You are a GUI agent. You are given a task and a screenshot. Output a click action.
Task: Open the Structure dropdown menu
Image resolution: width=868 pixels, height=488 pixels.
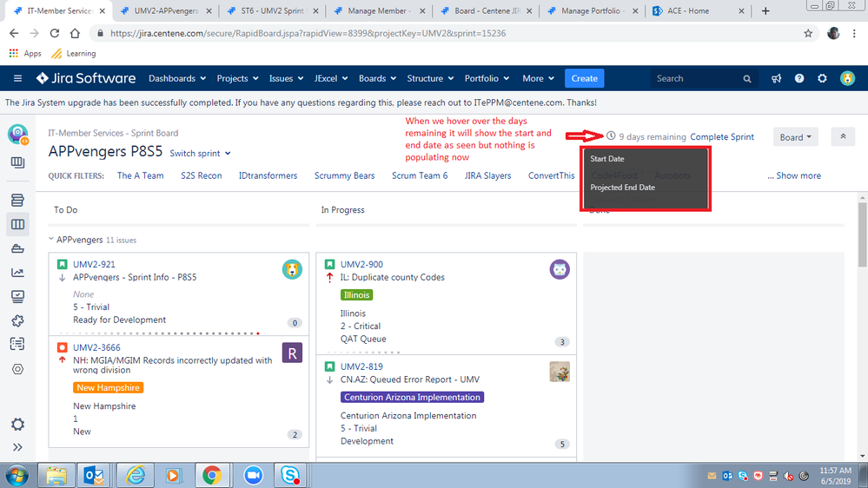pyautogui.click(x=430, y=78)
